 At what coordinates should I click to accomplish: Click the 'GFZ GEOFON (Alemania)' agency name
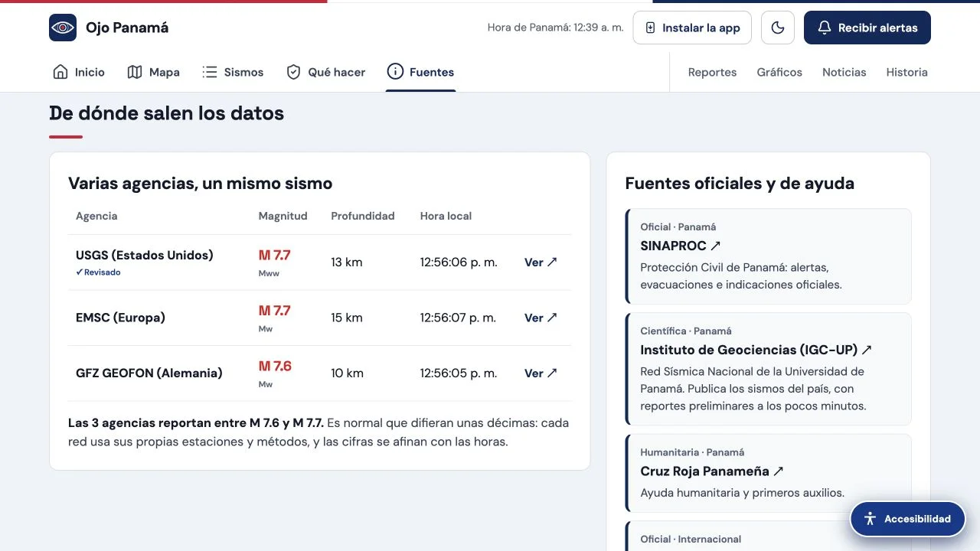click(x=149, y=373)
